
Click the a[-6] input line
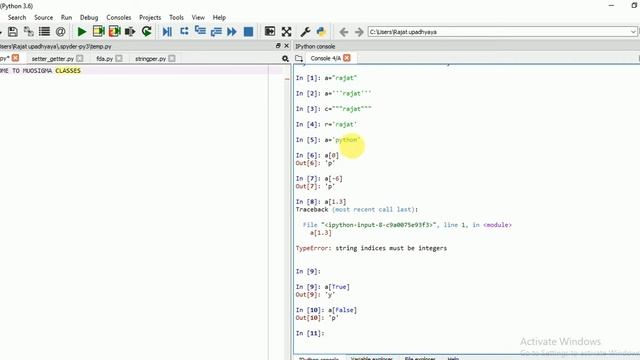pyautogui.click(x=319, y=179)
